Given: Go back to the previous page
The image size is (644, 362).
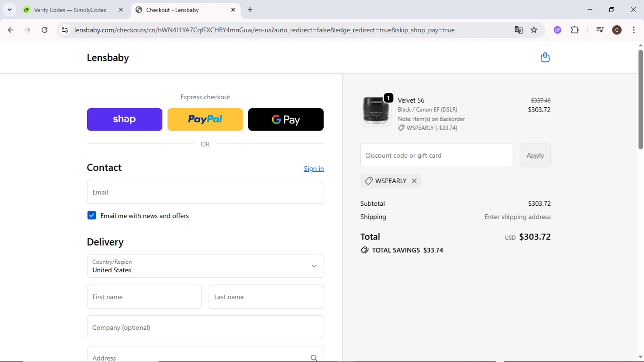Looking at the screenshot, I should point(11,30).
